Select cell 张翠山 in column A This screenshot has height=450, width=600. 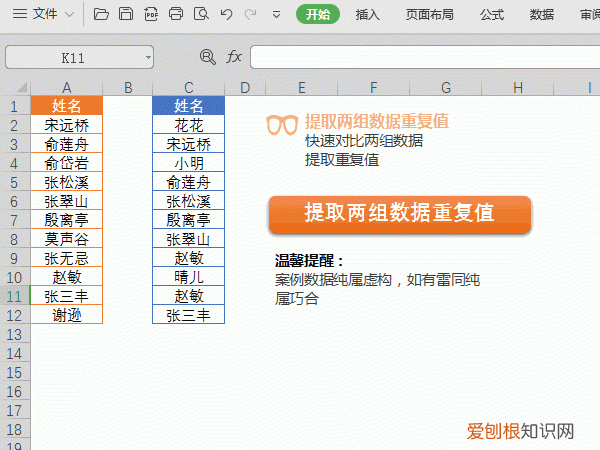(x=67, y=201)
